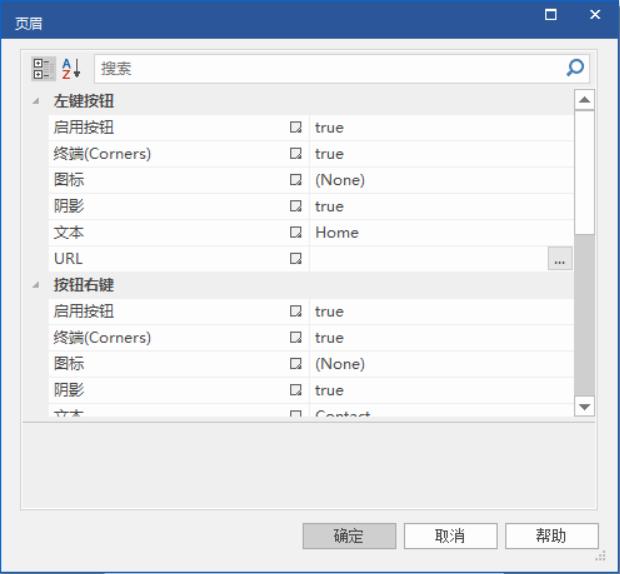Open the URL ellipsis browse button
Screen dimensions: 620x574
pos(560,260)
